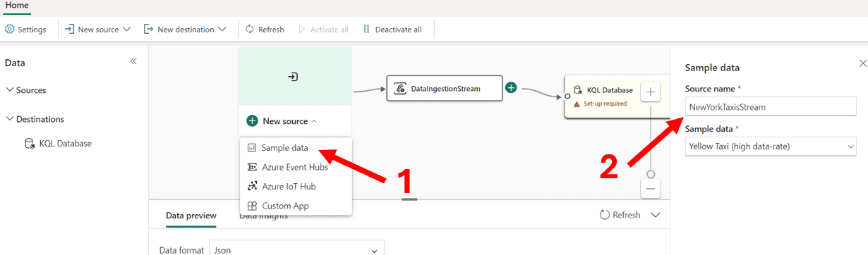The image size is (868, 255).
Task: Open the Settings gear in toolbar
Action: 10,30
